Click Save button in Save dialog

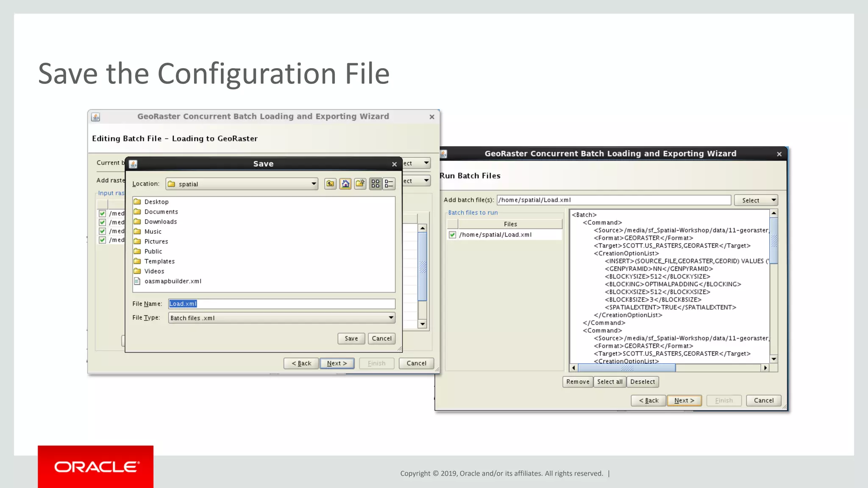coord(351,338)
